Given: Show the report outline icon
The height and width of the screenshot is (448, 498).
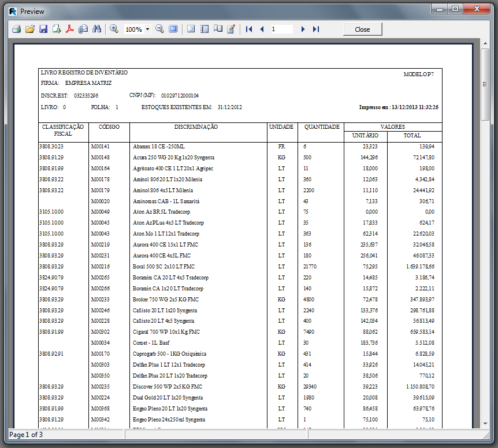Looking at the screenshot, I should point(191,29).
